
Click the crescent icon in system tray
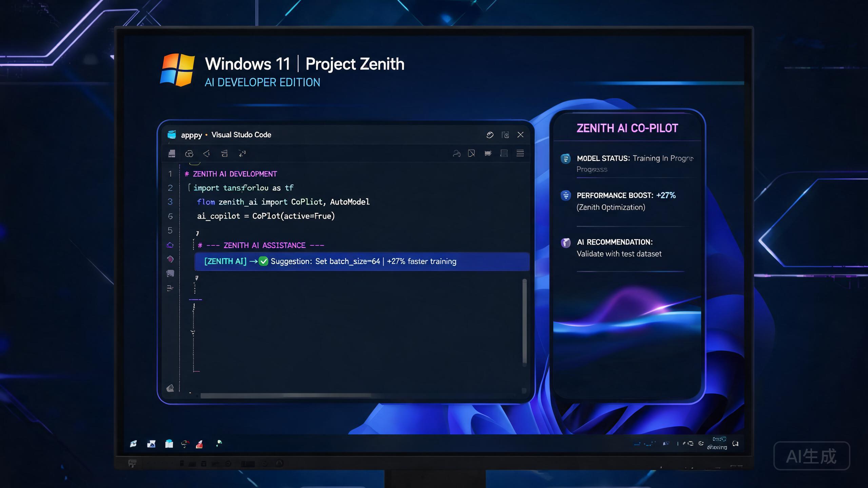701,443
